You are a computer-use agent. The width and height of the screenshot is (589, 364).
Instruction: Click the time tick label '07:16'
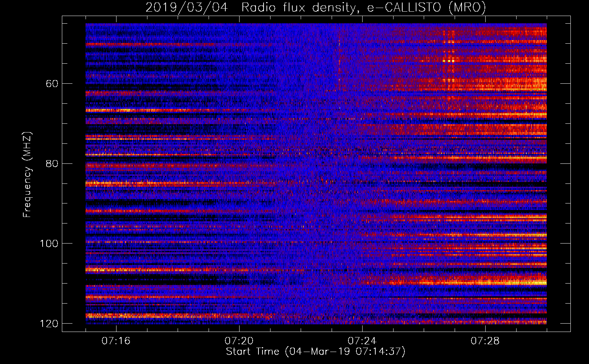[x=116, y=341]
